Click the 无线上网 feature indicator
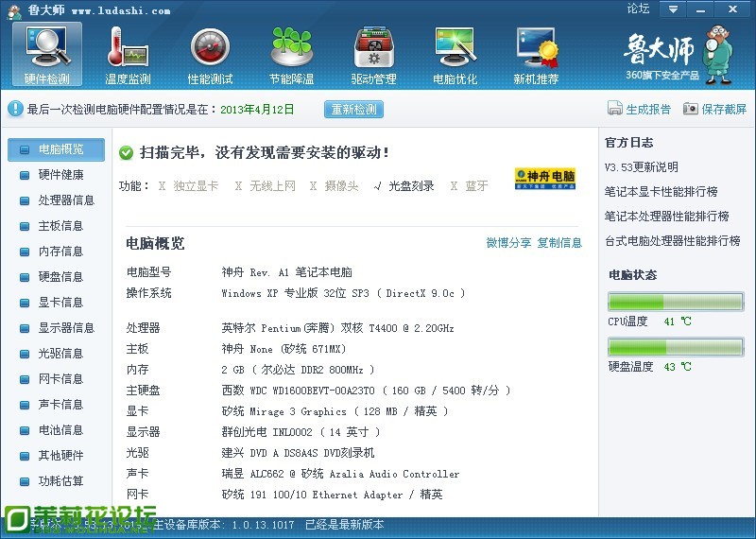 pyautogui.click(x=265, y=186)
